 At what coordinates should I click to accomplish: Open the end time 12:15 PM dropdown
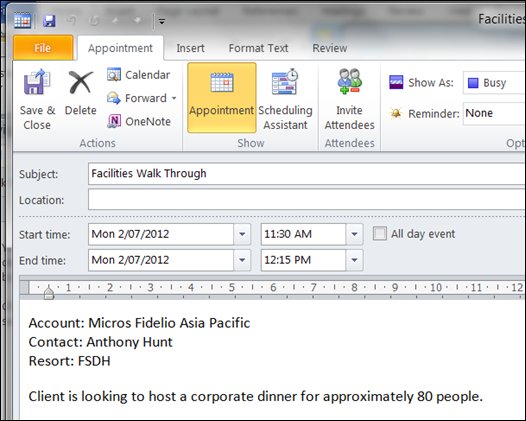pos(354,260)
